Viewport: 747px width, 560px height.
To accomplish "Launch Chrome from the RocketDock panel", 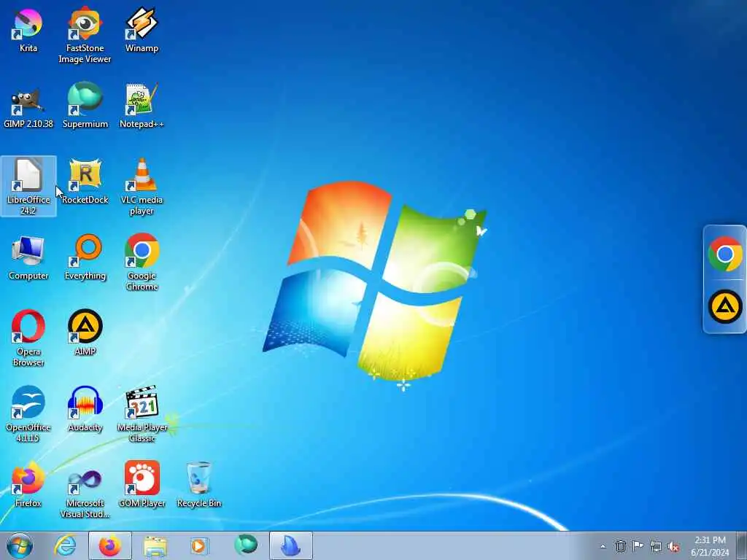I will click(724, 254).
